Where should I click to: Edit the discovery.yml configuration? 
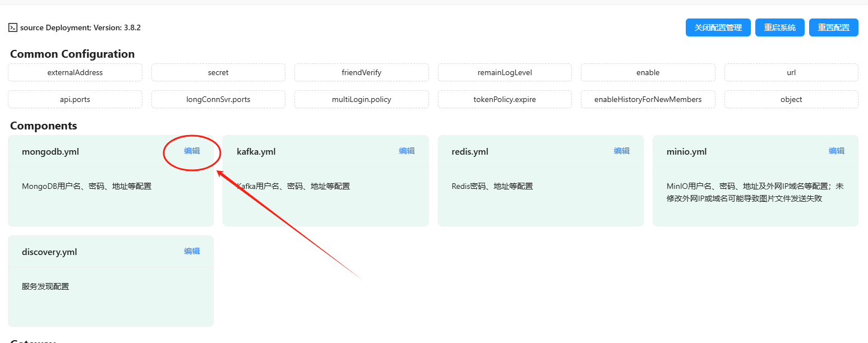(192, 251)
